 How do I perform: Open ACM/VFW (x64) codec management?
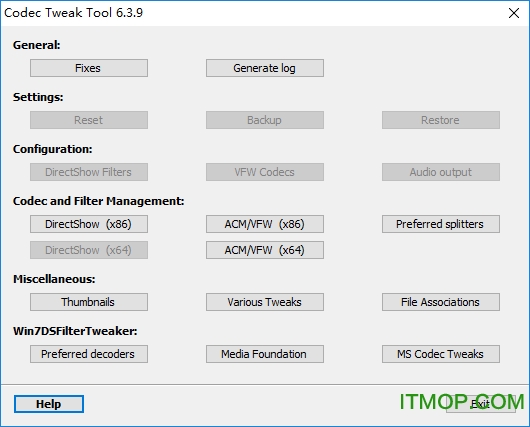pyautogui.click(x=265, y=250)
